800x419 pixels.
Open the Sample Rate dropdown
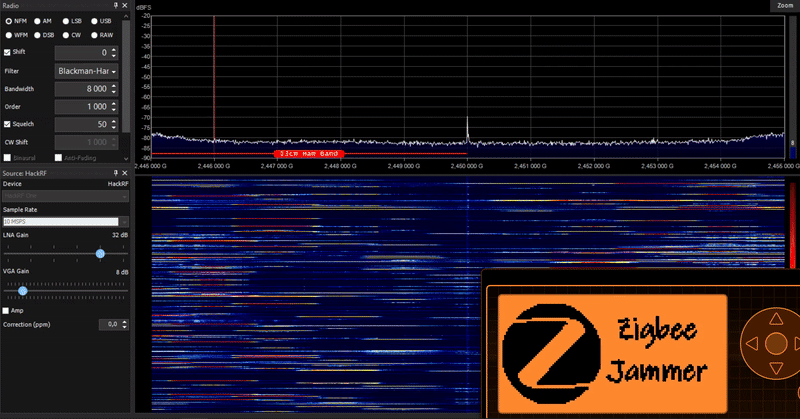[x=65, y=221]
